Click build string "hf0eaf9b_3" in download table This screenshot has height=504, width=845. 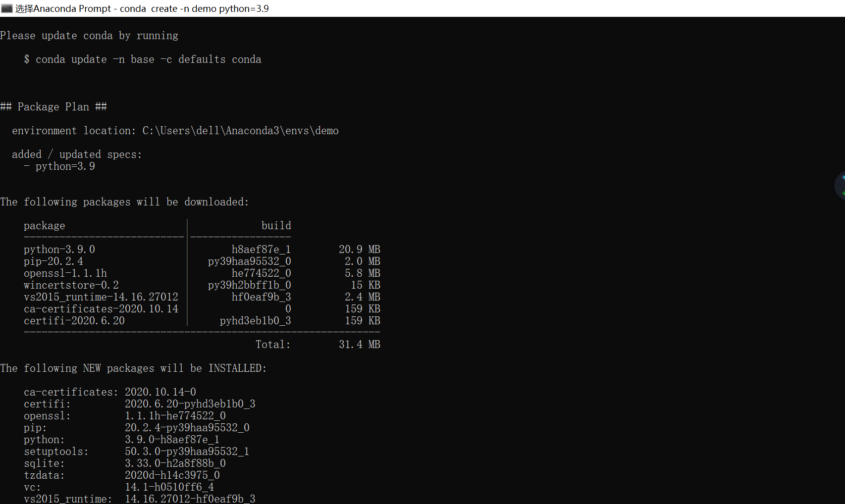point(262,297)
